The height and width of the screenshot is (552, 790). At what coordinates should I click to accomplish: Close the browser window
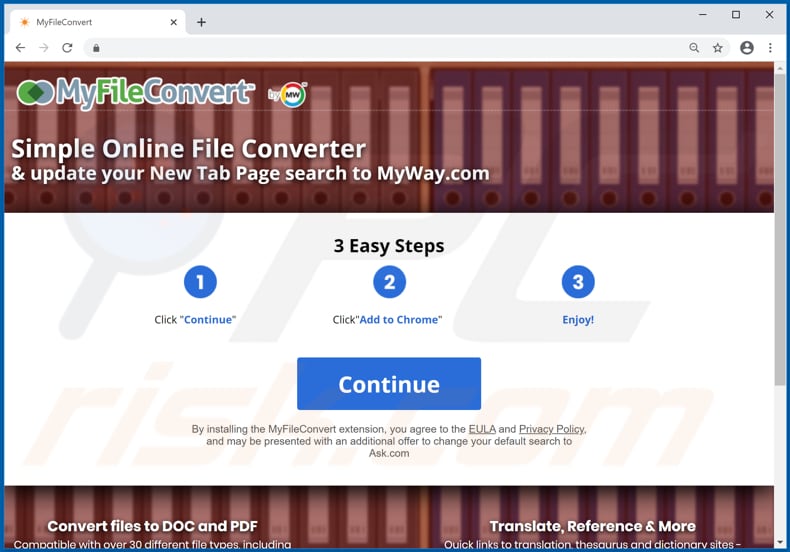769,15
